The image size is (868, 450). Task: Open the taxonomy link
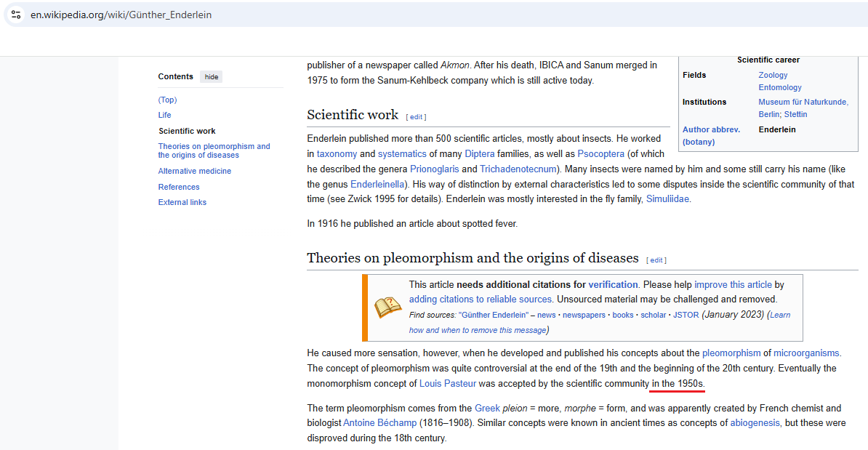(x=337, y=154)
